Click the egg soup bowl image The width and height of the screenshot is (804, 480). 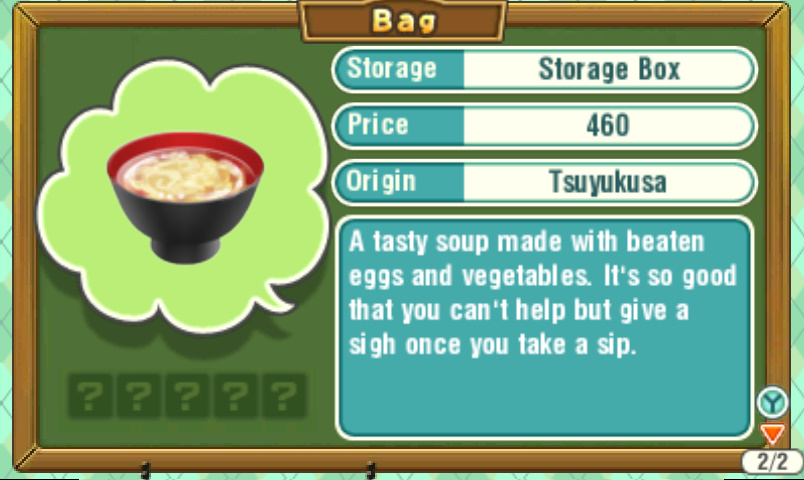185,198
